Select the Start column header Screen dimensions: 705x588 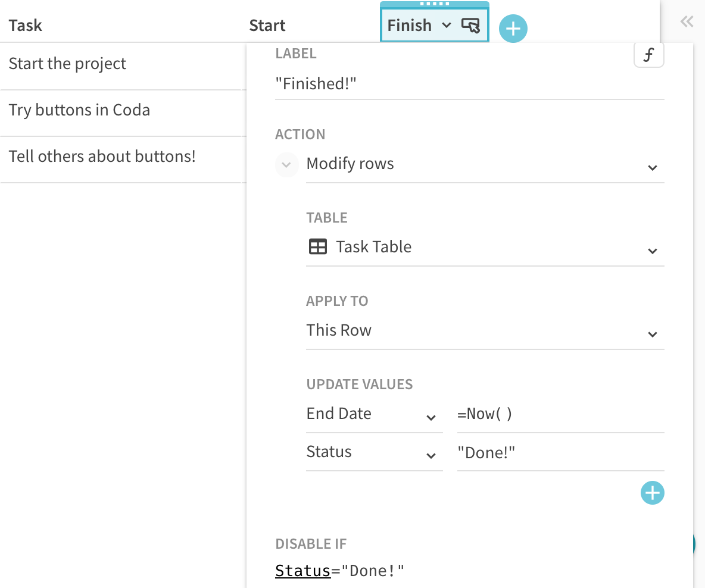coord(267,26)
